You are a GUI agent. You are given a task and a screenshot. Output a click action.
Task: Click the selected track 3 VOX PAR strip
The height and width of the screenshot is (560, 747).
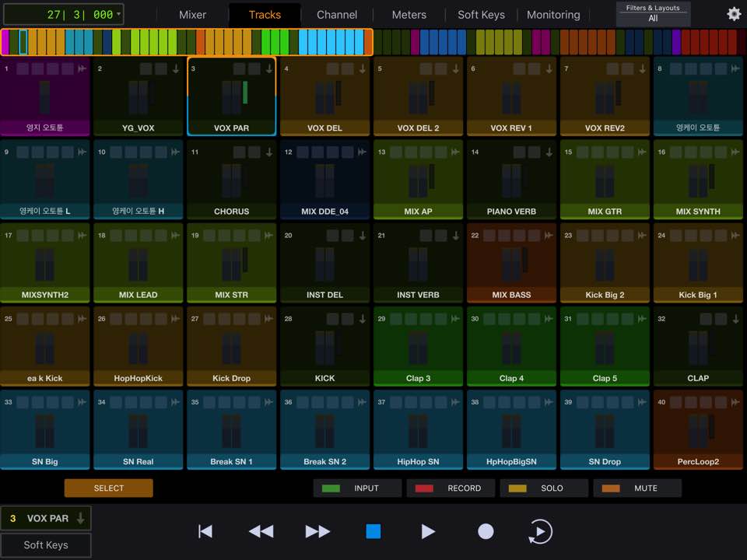[x=46, y=518]
